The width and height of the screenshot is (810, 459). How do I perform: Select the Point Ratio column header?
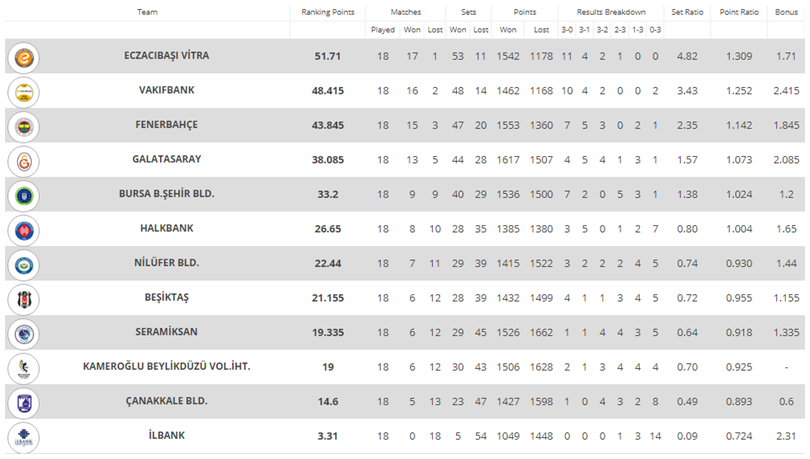[739, 12]
